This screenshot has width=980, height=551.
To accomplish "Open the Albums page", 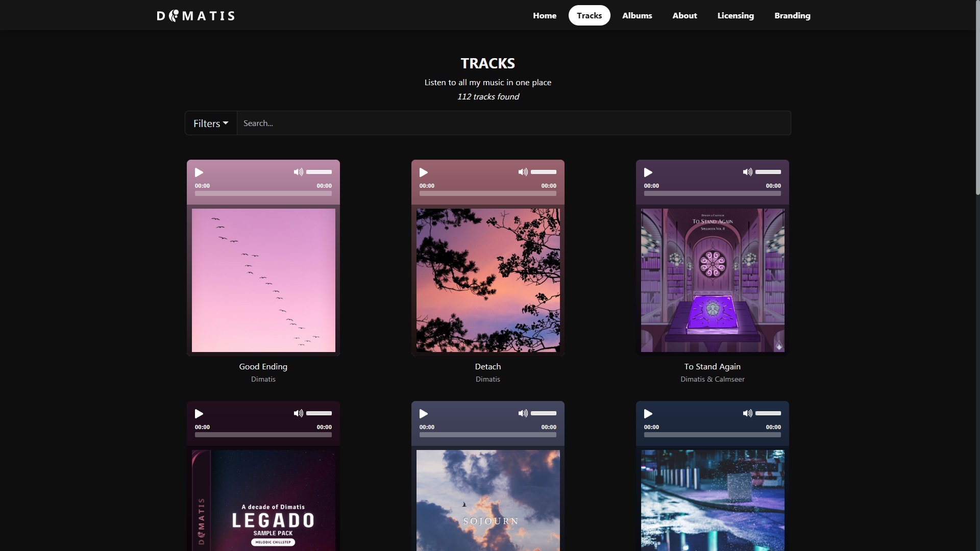I will point(637,15).
